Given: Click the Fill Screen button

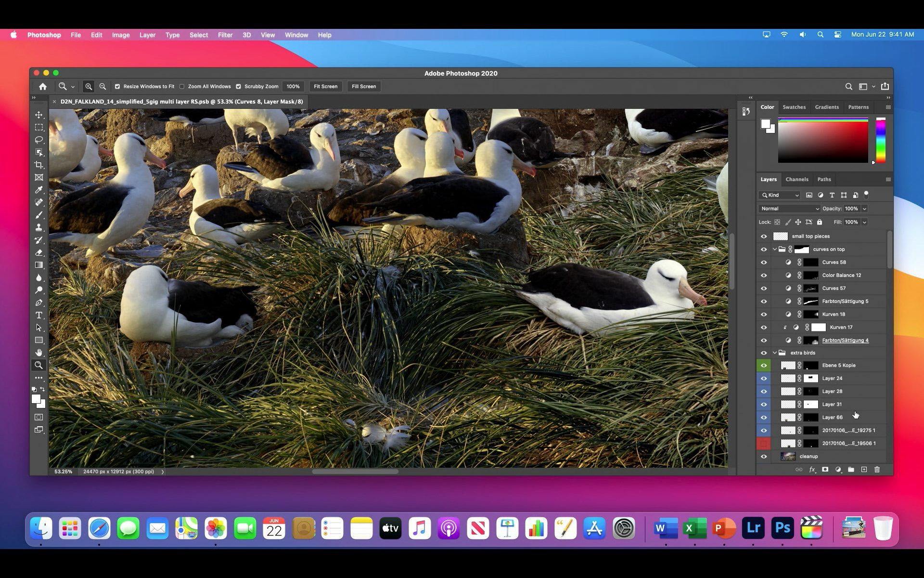Looking at the screenshot, I should [x=364, y=86].
